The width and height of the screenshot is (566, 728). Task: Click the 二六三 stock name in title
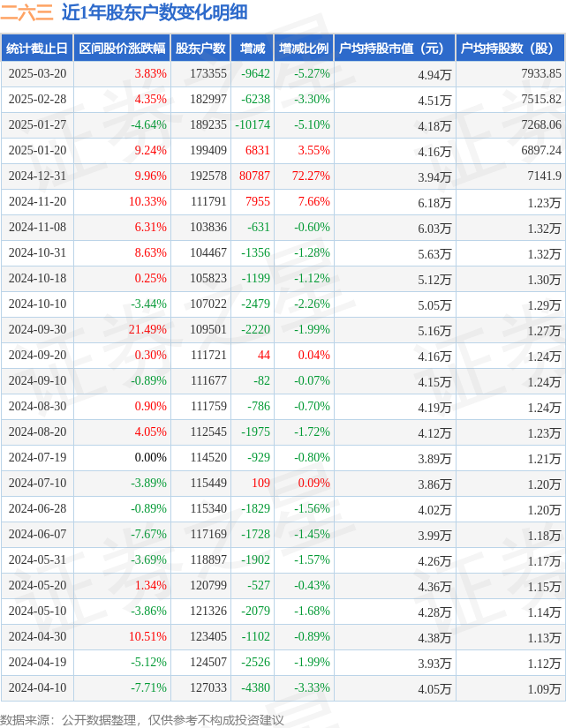coord(27,12)
